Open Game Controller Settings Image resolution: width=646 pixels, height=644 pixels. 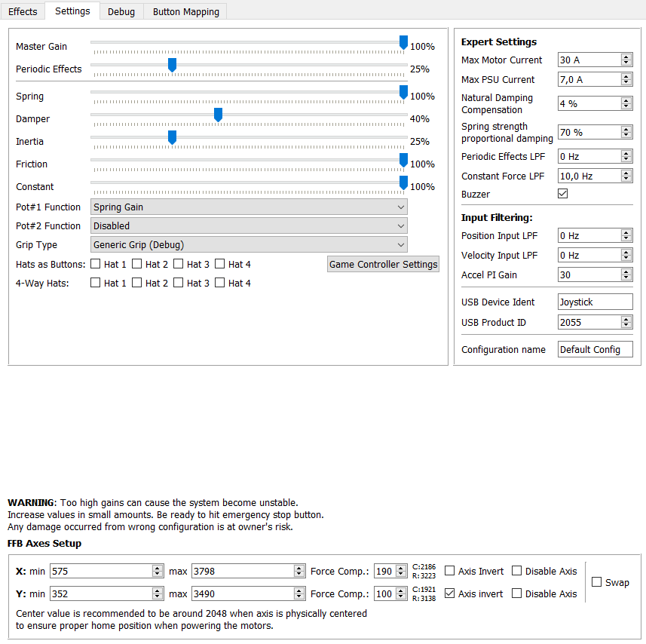click(x=383, y=264)
